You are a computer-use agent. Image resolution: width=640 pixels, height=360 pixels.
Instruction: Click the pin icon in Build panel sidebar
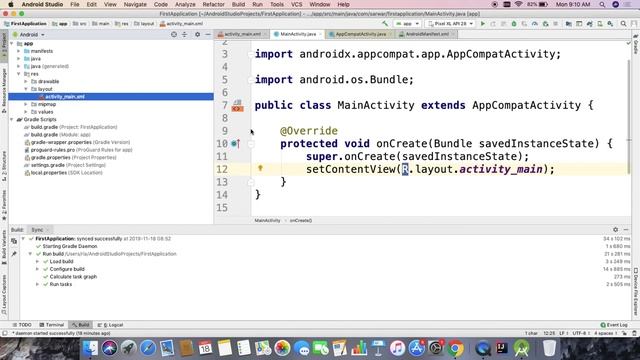[x=14, y=253]
